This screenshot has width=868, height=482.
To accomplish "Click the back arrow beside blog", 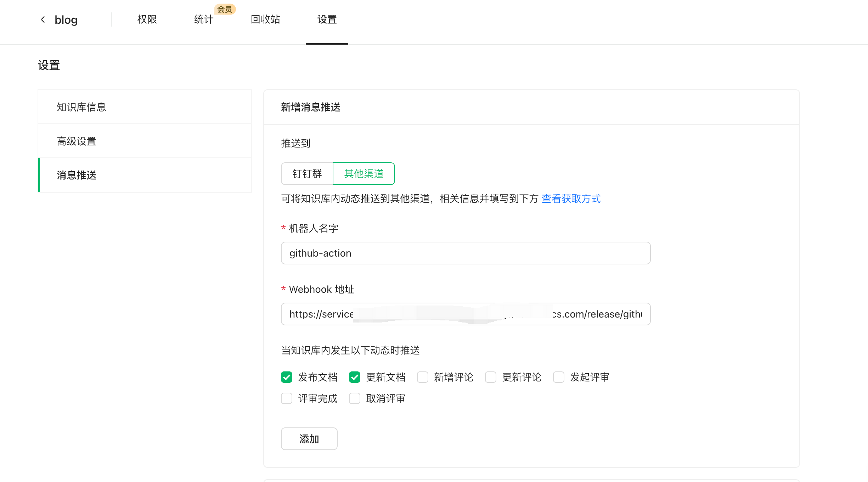I will 43,19.
